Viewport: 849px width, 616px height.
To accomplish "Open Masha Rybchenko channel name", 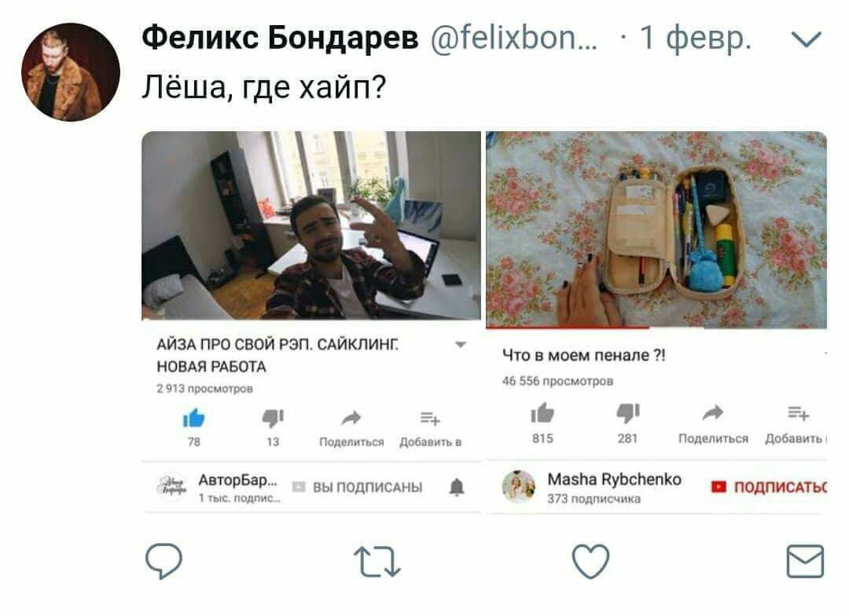I will point(614,479).
